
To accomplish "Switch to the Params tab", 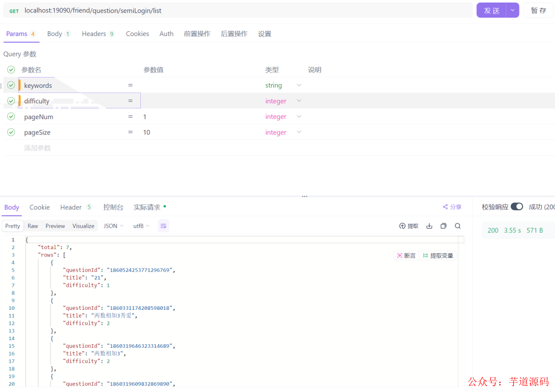I will click(21, 34).
